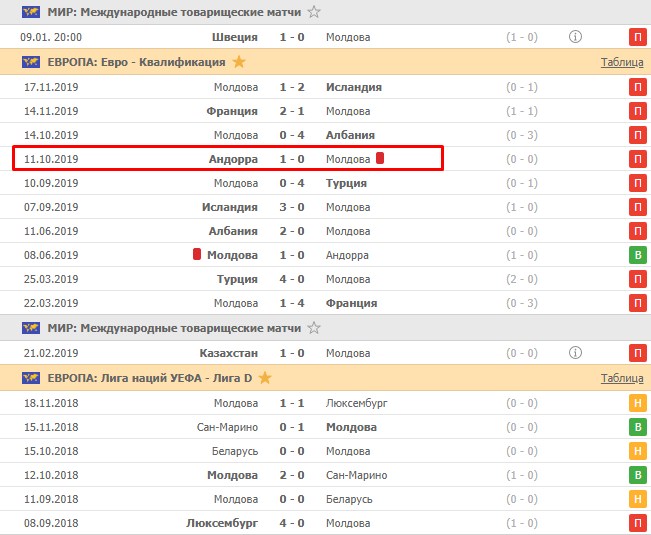This screenshot has width=651, height=535.
Task: Toggle star in header above the Казахстан match
Action: click(x=314, y=328)
